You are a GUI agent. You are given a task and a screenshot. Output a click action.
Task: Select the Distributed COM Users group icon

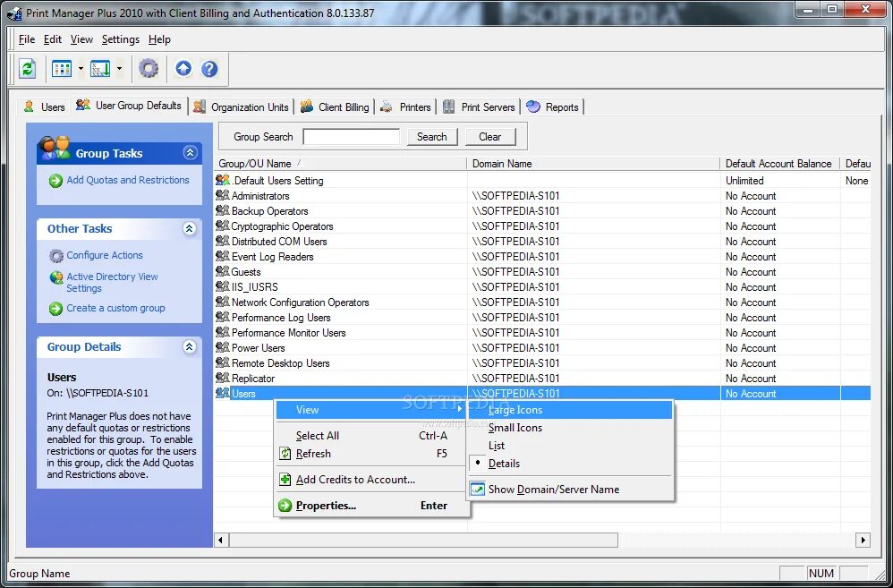click(x=222, y=241)
